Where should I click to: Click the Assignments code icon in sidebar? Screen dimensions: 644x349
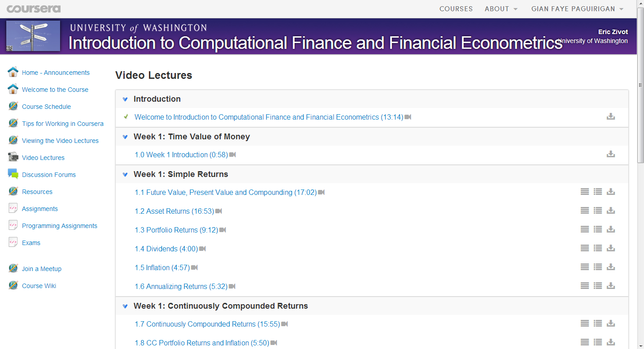(x=13, y=208)
